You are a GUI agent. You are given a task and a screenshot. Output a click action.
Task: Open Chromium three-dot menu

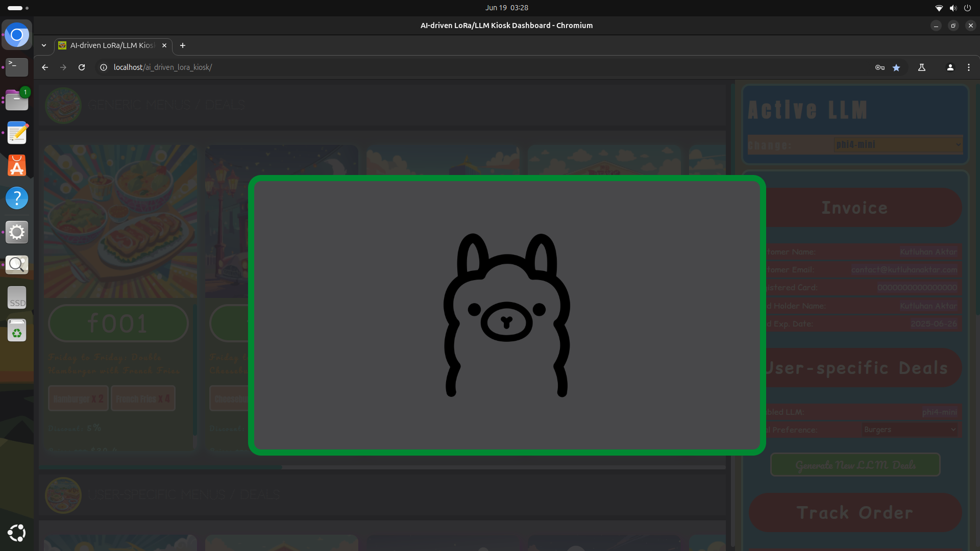[x=969, y=67]
